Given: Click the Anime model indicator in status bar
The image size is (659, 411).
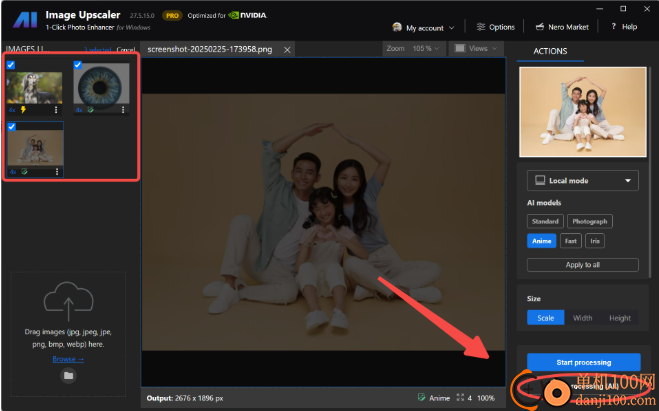Looking at the screenshot, I should [x=434, y=398].
